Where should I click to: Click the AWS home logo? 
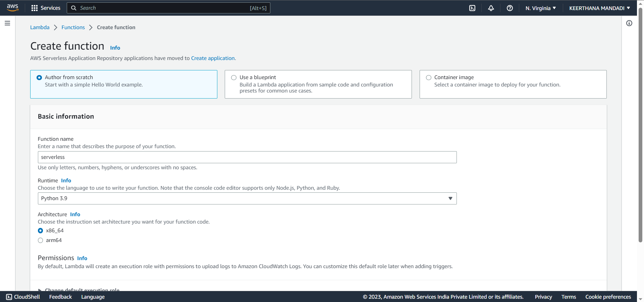pyautogui.click(x=12, y=8)
